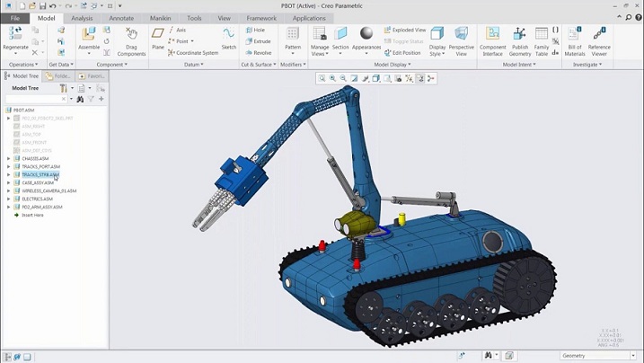644x363 pixels.
Task: Open the Geometry selection filter dropdown
Action: (x=598, y=356)
